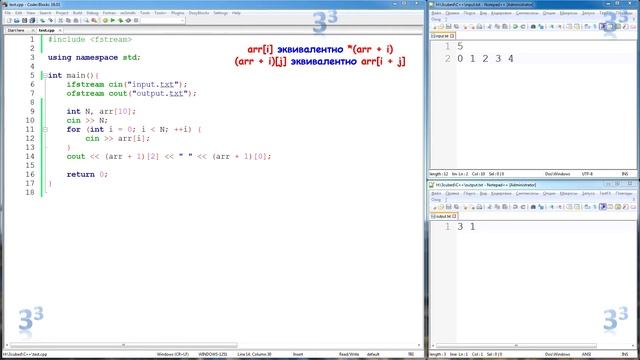This screenshot has height=360, width=640.
Task: Open Макросы menu in output.txt Notepad++ window
Action: pos(569,193)
